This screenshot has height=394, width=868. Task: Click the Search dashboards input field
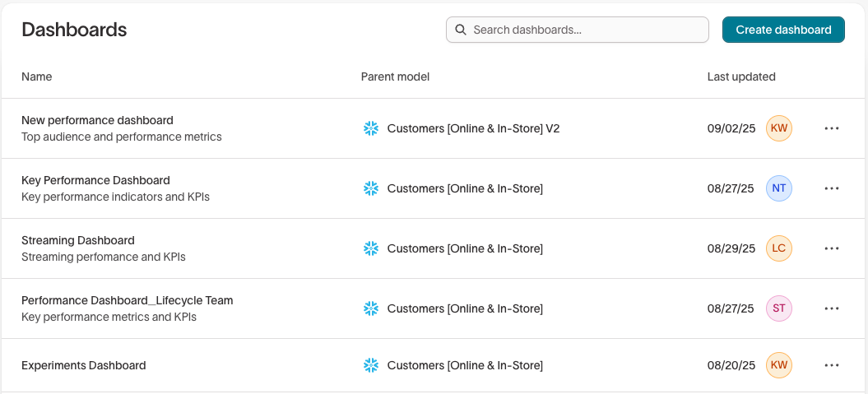pos(584,30)
